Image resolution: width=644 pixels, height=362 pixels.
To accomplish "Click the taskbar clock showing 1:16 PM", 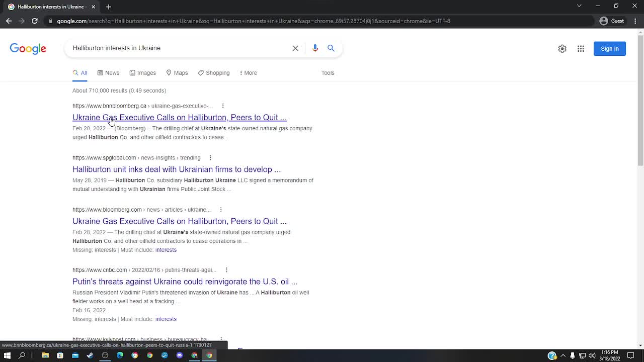I will click(x=609, y=355).
